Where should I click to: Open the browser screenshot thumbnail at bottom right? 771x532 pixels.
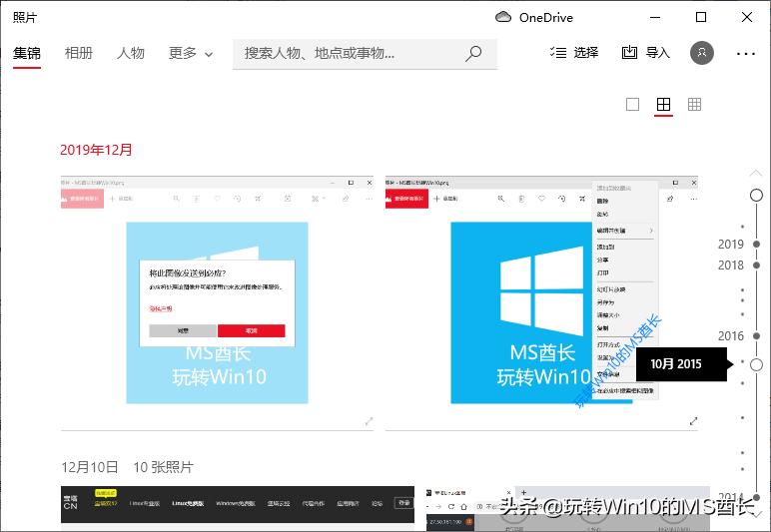coord(568,508)
